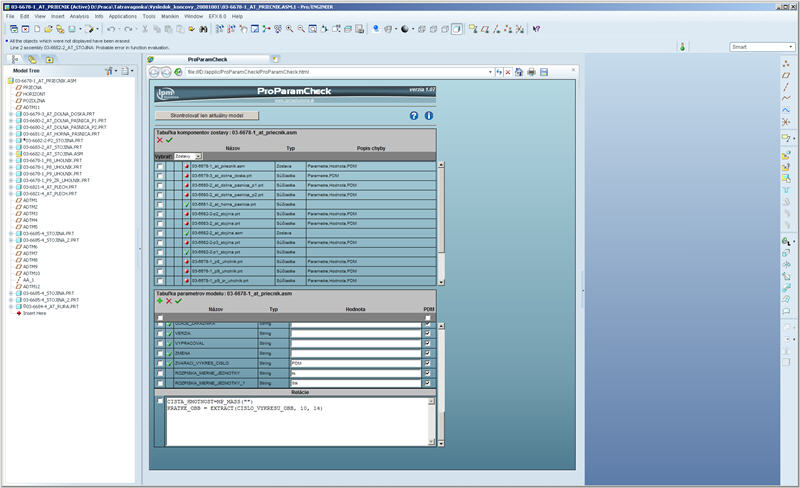Expand 03-6679-3_AT_DOLNA_DOSKA.PRT tree node

[x=11, y=114]
